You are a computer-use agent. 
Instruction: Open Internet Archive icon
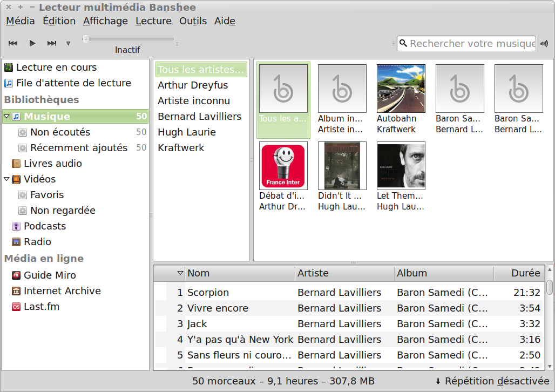[16, 291]
